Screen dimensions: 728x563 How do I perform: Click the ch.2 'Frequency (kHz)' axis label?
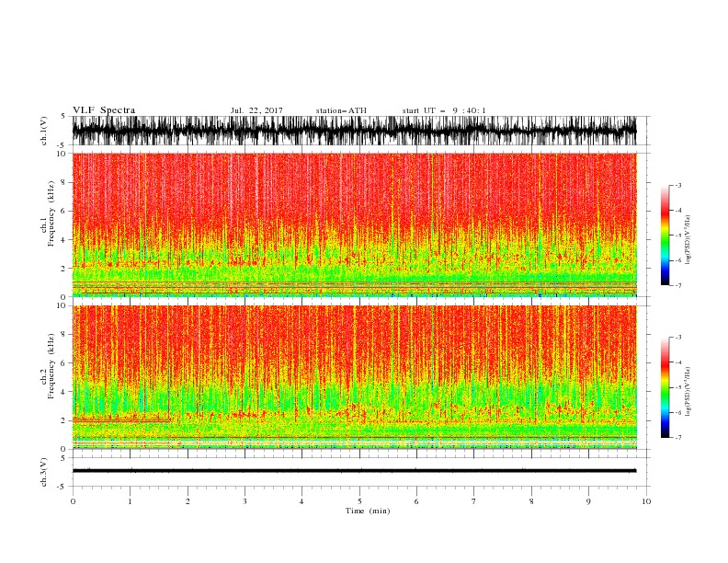(51, 365)
